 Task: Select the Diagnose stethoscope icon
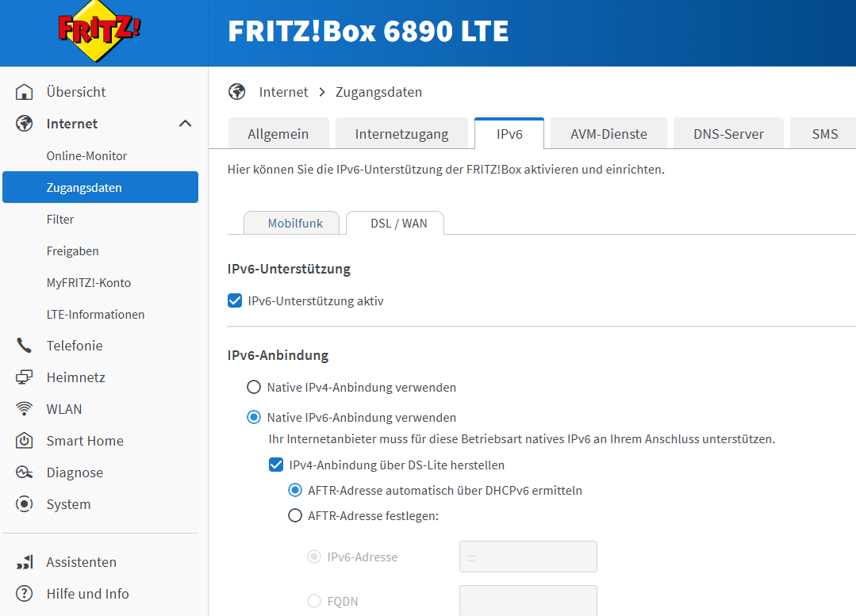click(23, 472)
